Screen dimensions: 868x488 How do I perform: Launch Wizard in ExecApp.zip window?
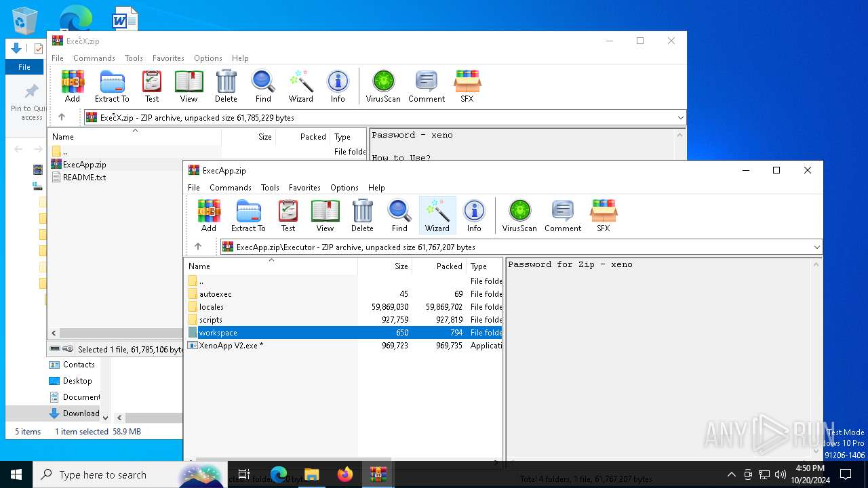[437, 216]
